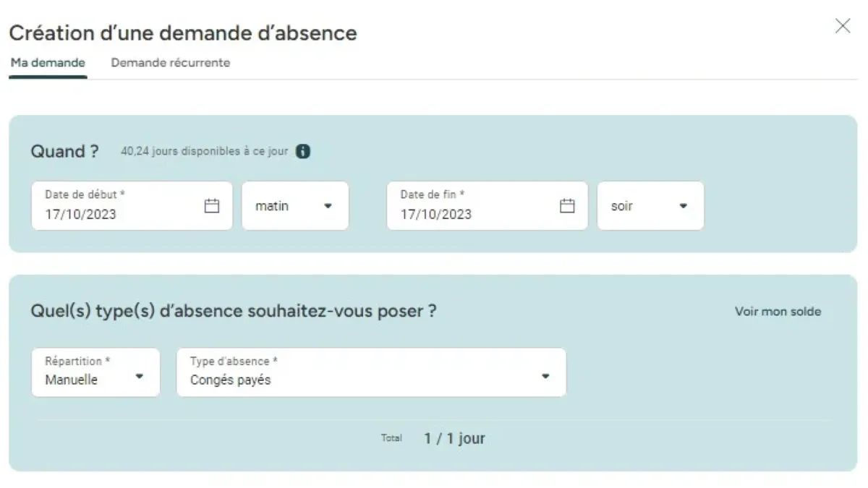
Task: Open the Demande récurrente tab
Action: click(170, 63)
